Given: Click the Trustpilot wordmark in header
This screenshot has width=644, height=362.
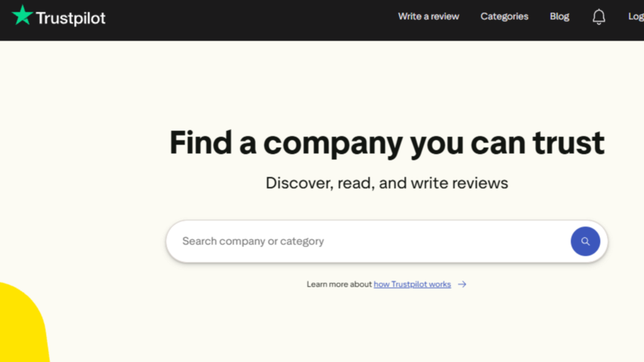Looking at the screenshot, I should coord(70,18).
